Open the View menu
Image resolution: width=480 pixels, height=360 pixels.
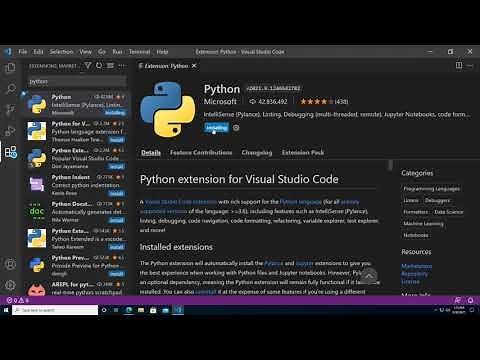[x=85, y=52]
